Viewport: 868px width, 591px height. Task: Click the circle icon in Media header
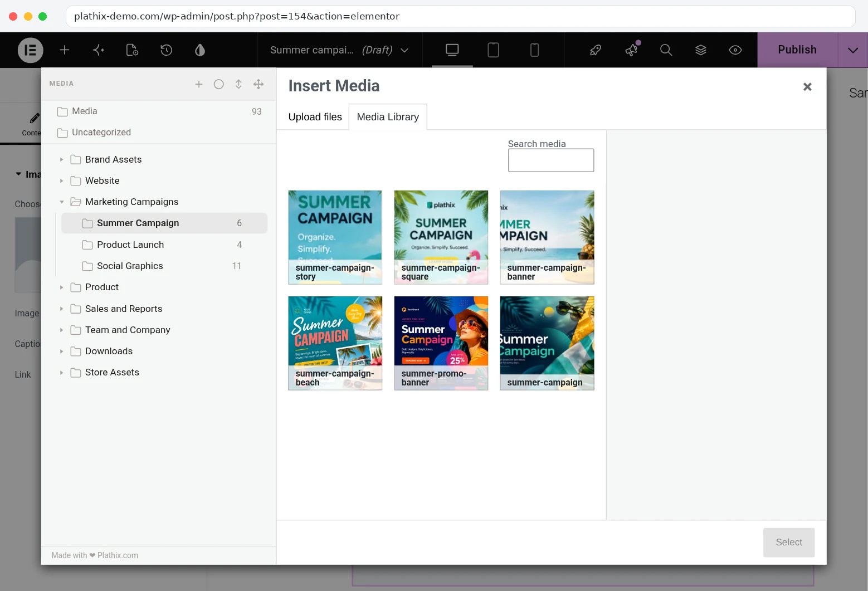click(x=219, y=84)
